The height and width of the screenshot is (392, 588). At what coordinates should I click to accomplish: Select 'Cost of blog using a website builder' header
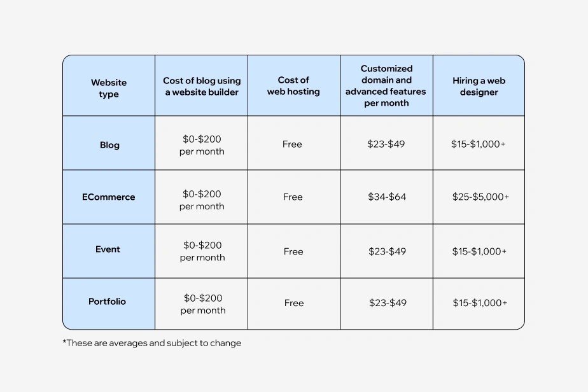click(x=202, y=86)
